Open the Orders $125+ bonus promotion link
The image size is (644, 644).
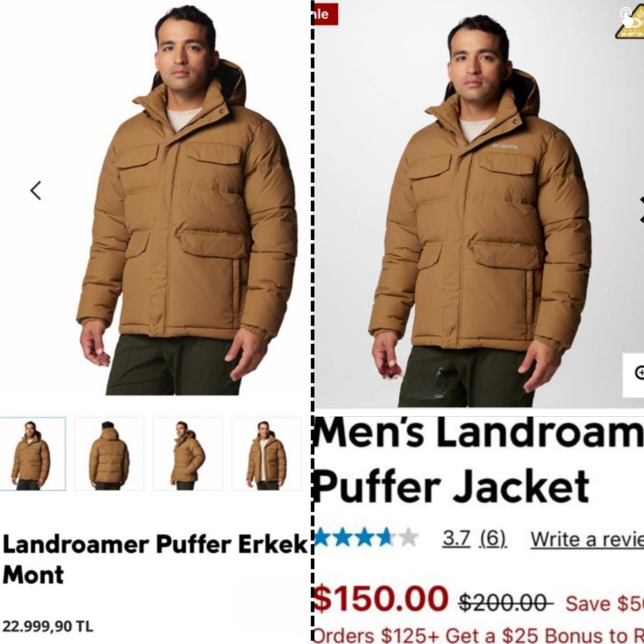479,635
